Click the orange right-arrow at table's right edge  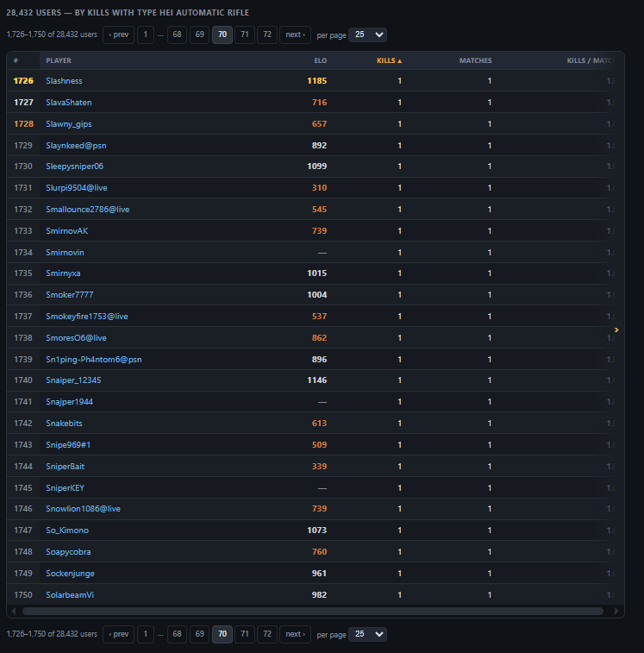click(616, 330)
